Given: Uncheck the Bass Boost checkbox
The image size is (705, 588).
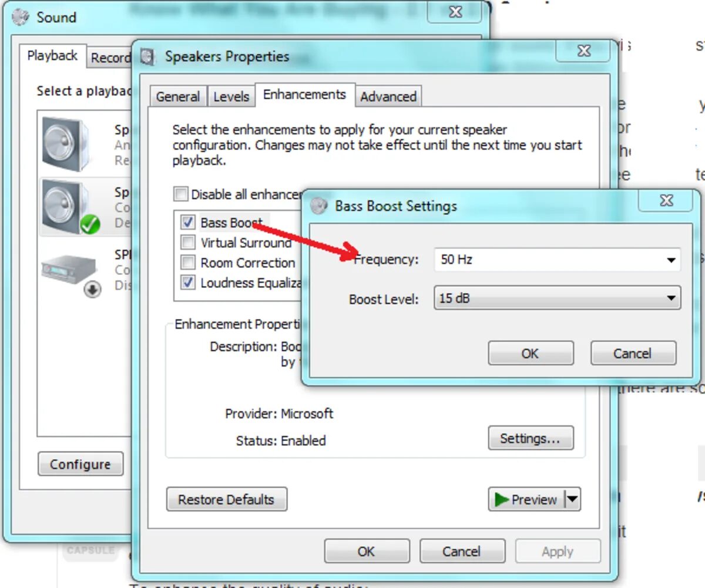Looking at the screenshot, I should tap(188, 222).
